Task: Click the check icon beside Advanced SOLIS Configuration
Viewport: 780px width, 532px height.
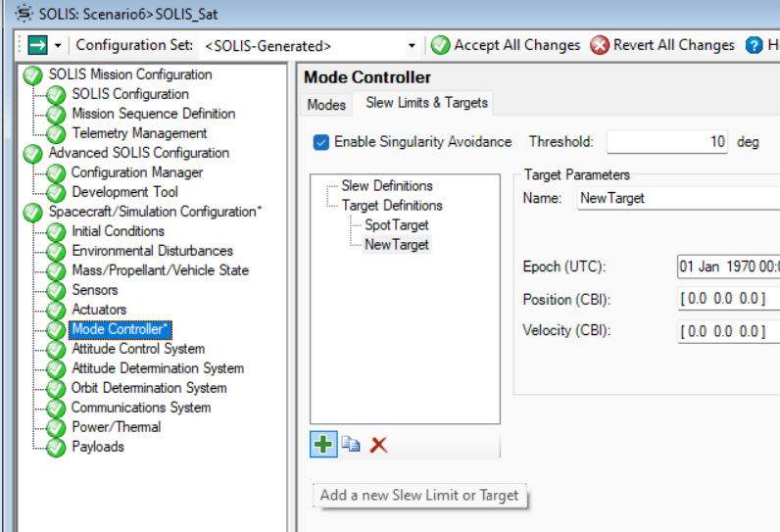Action: 33,154
